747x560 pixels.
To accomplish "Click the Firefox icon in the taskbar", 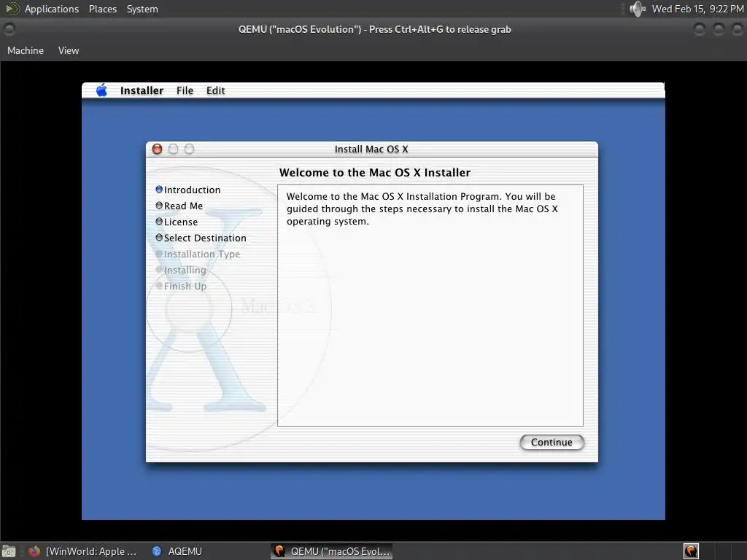I will point(34,551).
